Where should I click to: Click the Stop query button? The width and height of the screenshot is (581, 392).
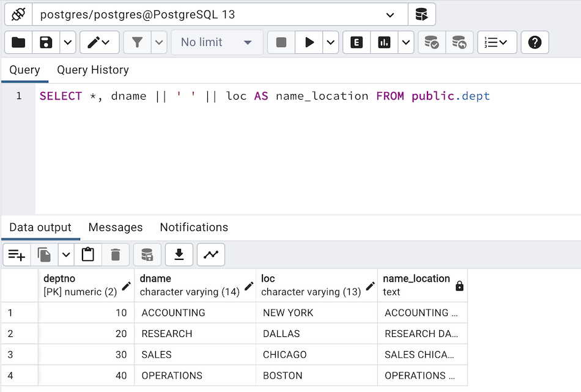[281, 42]
